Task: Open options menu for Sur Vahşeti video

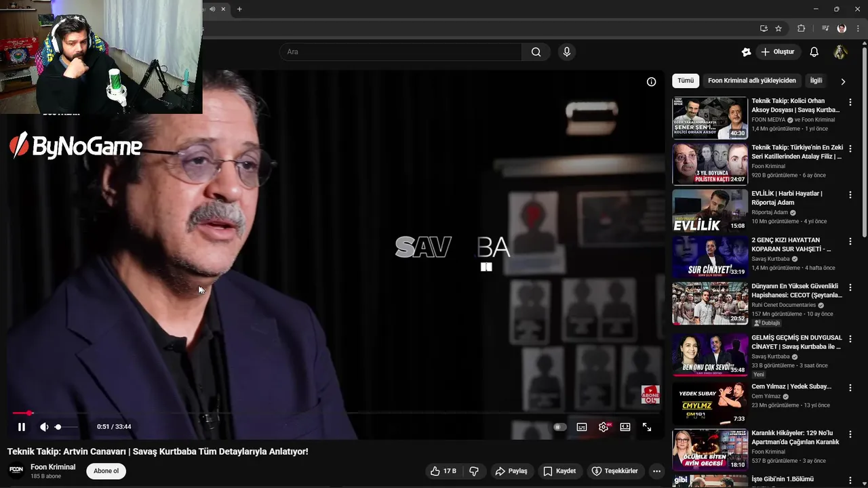Action: coord(850,241)
